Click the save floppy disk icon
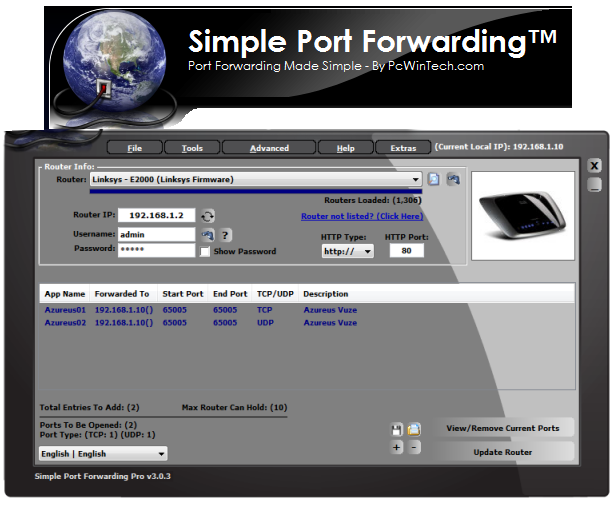The height and width of the screenshot is (512, 610). click(x=396, y=430)
